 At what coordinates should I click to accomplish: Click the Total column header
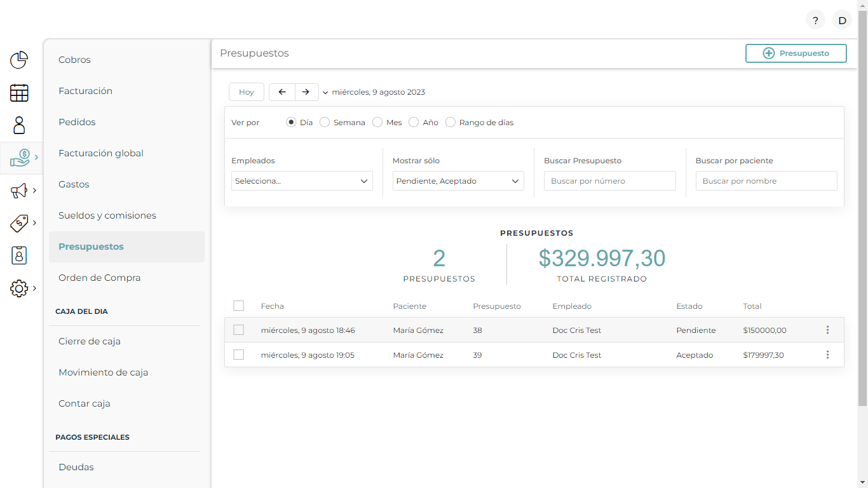[752, 306]
